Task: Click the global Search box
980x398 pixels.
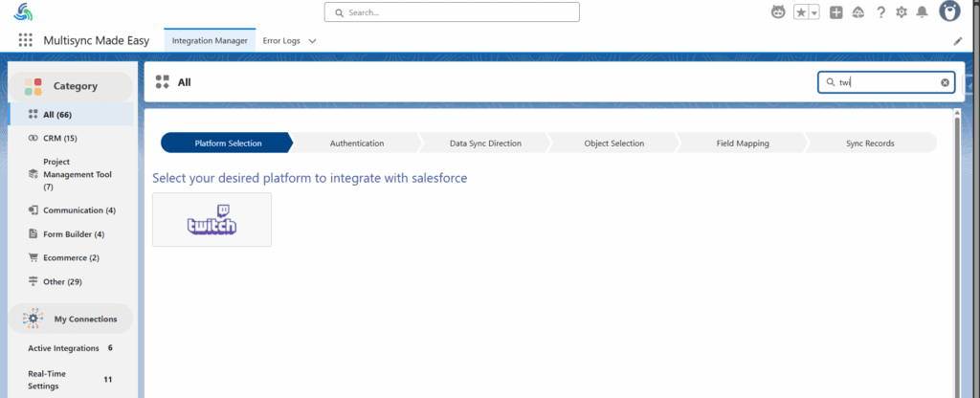Action: point(452,12)
